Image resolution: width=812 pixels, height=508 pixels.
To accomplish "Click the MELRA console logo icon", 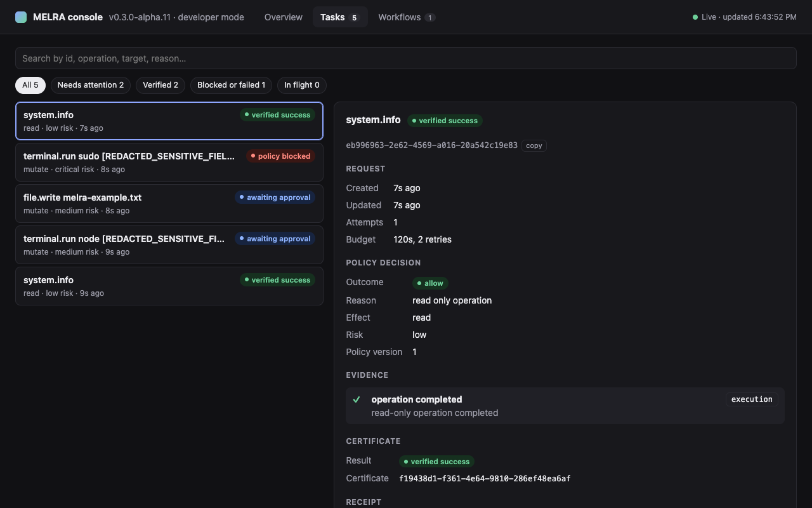I will 21,17.
